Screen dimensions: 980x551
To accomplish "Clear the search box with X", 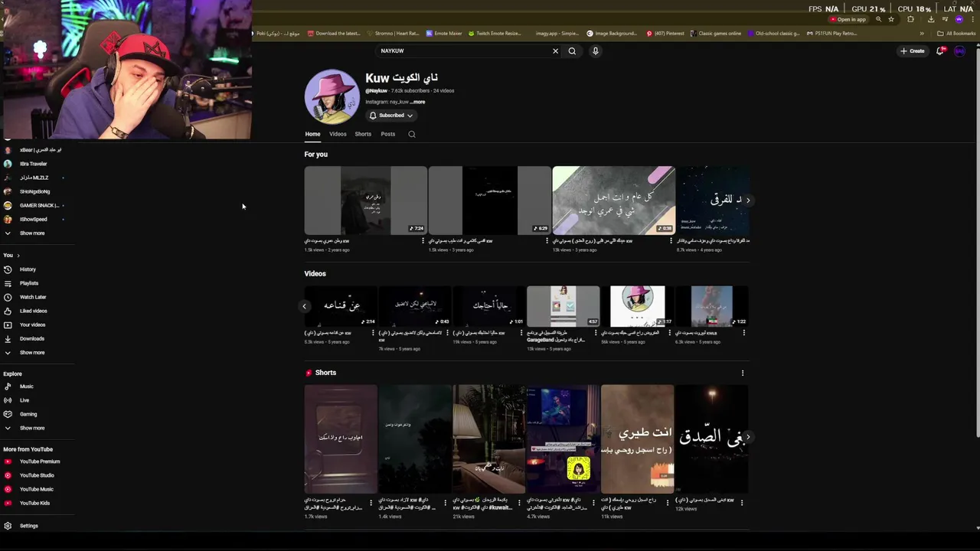I will pos(556,51).
